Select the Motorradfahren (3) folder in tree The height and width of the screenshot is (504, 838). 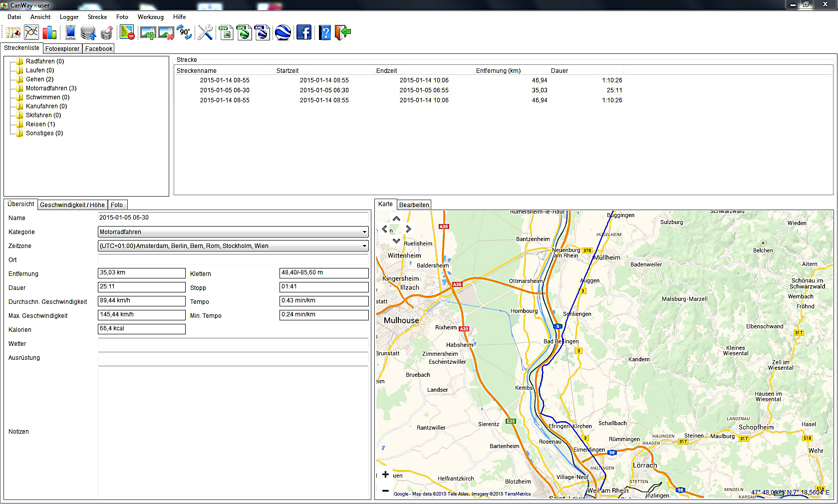click(x=51, y=88)
